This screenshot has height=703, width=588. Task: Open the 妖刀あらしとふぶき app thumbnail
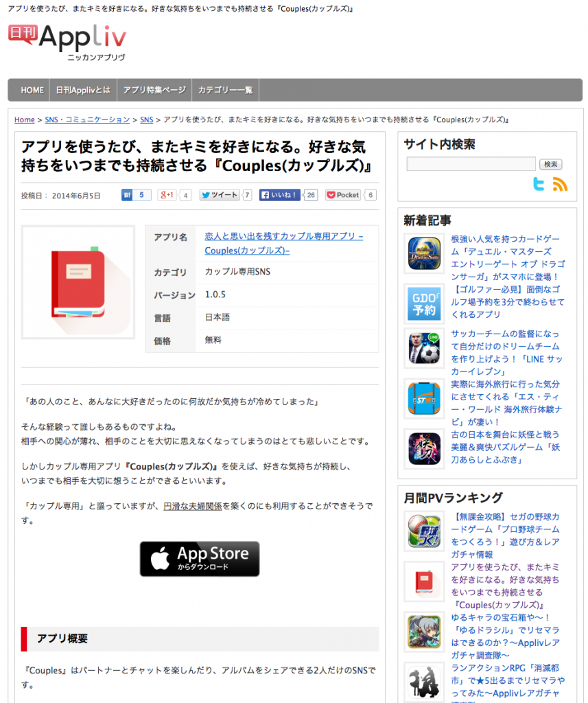pos(424,449)
